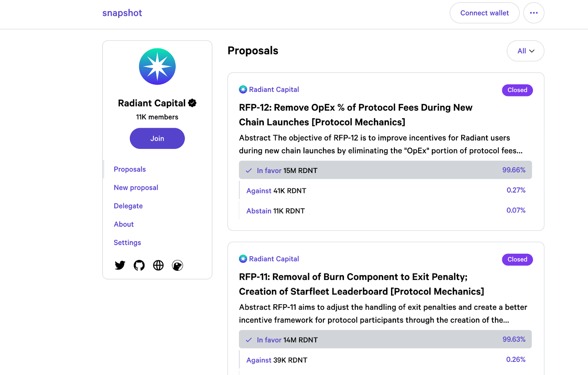Click the 0.07% Abstain percentage
The height and width of the screenshot is (375, 588).
click(516, 210)
